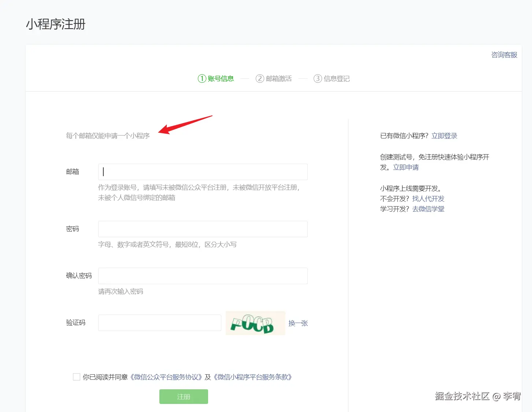Click into the 密码 input field
This screenshot has height=412, width=532.
203,229
